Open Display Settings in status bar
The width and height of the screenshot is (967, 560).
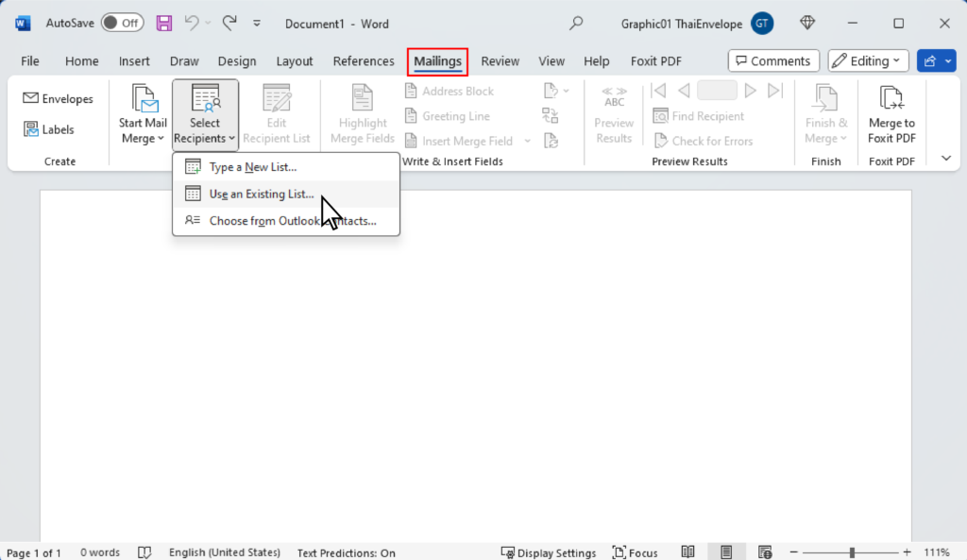[x=549, y=552]
